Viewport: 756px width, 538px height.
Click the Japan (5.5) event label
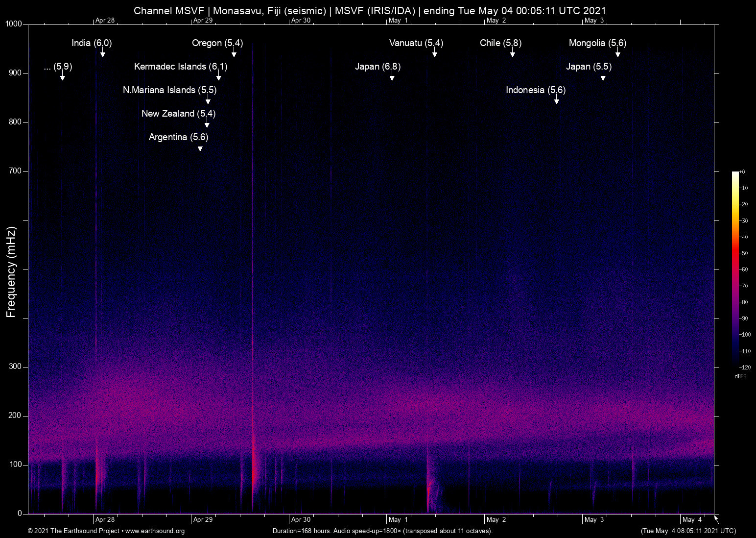coord(589,67)
